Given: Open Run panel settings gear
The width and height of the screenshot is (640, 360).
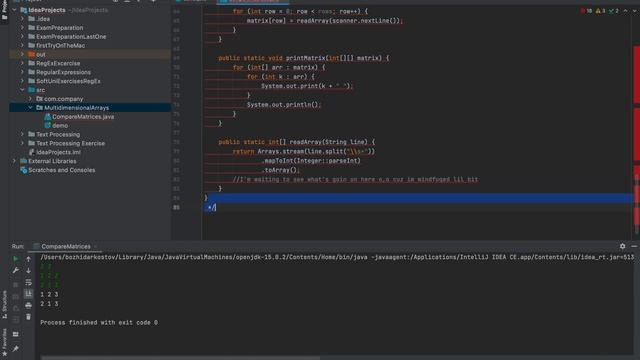Looking at the screenshot, I should pyautogui.click(x=622, y=246).
